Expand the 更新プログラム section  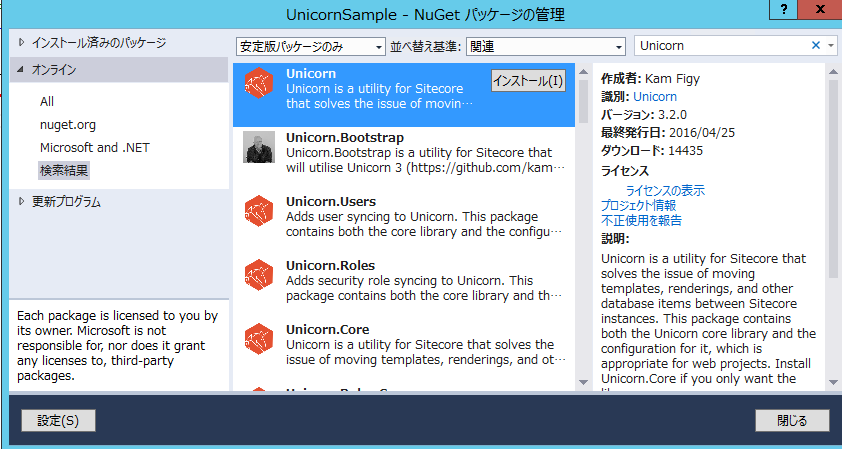pos(21,202)
